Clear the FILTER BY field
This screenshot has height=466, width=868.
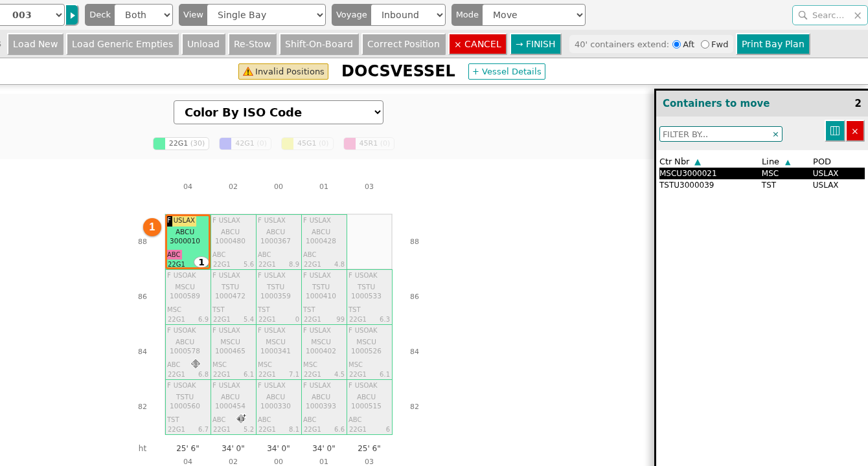click(x=775, y=134)
